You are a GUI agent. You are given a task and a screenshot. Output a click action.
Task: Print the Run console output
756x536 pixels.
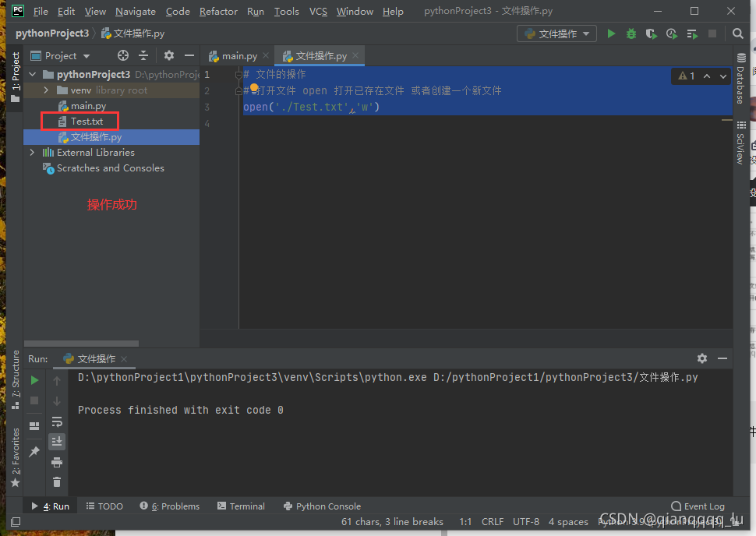pos(57,462)
